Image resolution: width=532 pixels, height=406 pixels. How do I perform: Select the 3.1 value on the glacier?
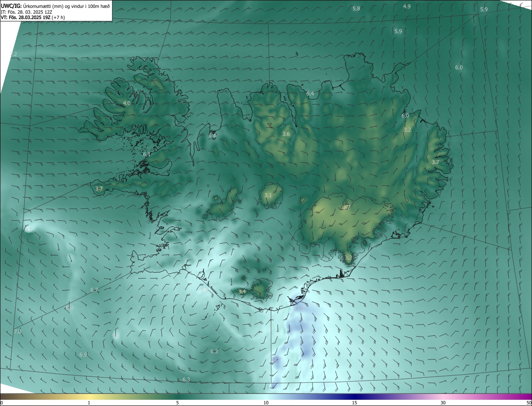click(x=268, y=195)
